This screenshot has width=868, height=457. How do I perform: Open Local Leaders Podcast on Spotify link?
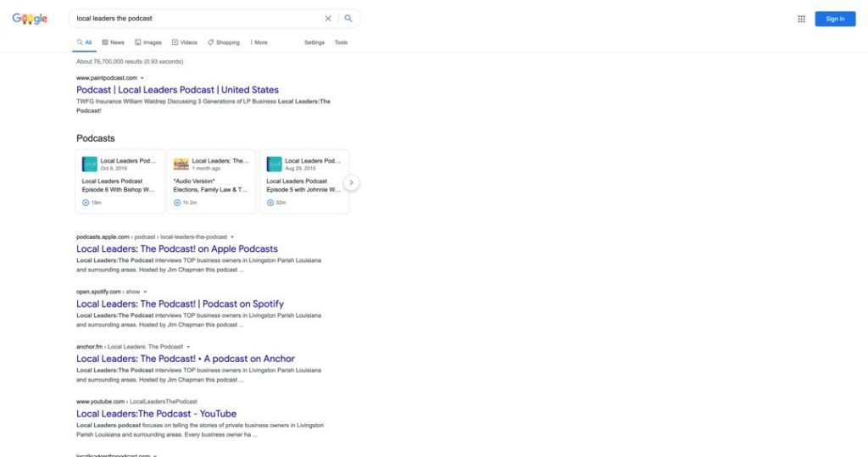tap(180, 304)
